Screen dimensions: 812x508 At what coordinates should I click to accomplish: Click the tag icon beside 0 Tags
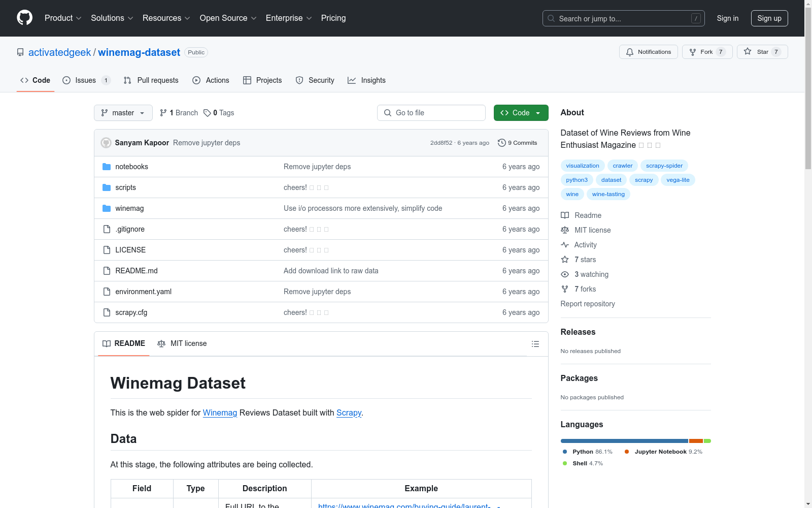[207, 113]
